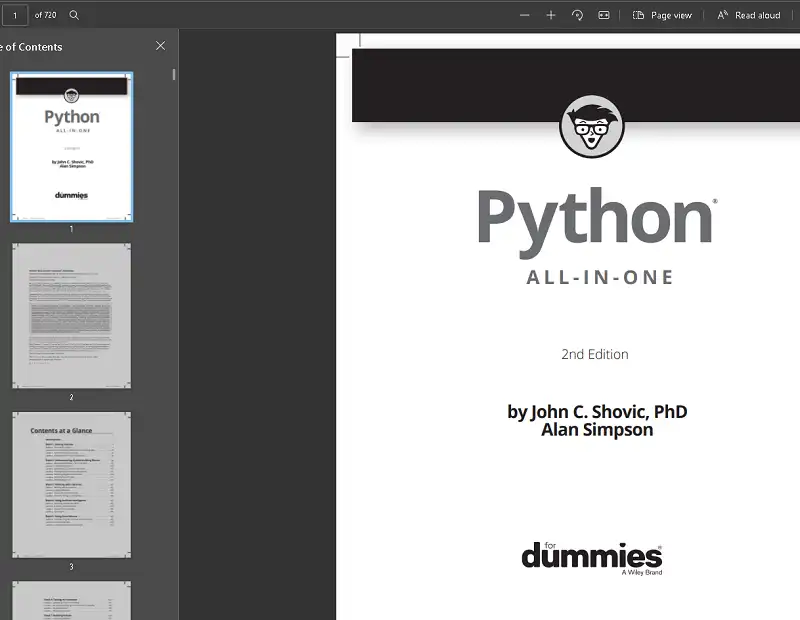Select the page 1 cover thumbnail
The image size is (800, 620).
pos(71,147)
